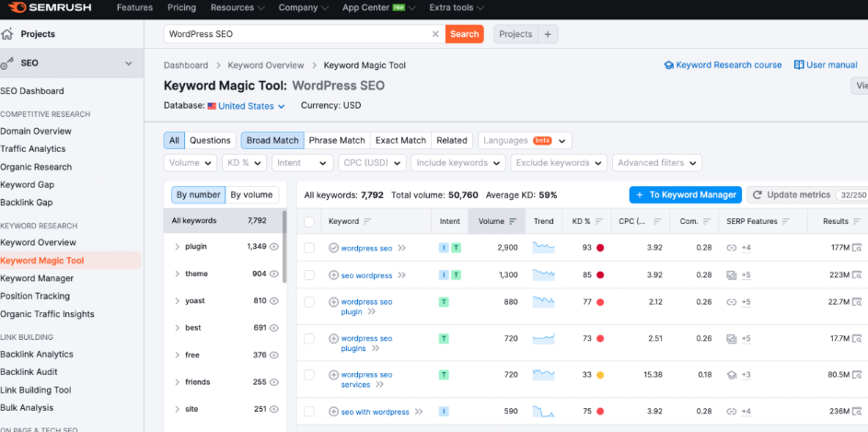Screen dimensions: 868x432
Task: Toggle the eye icon for the plugin group
Action: coord(274,247)
